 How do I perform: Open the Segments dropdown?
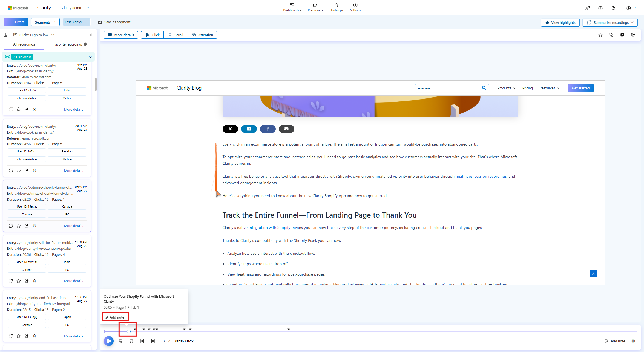[x=45, y=22]
